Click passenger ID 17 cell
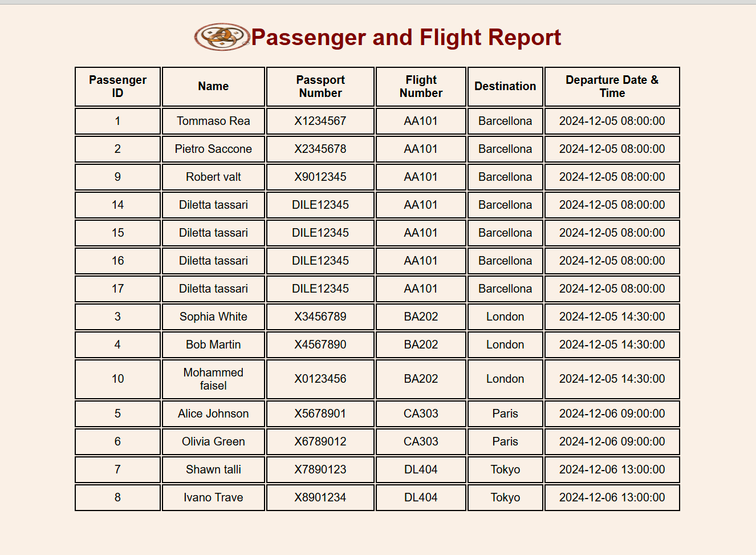The height and width of the screenshot is (555, 756). pos(117,289)
